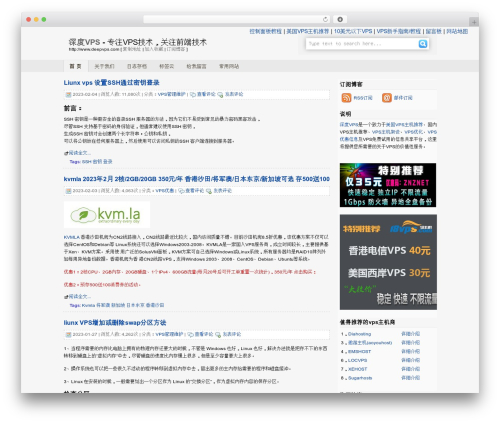Open the 留言板 top link

(x=434, y=31)
